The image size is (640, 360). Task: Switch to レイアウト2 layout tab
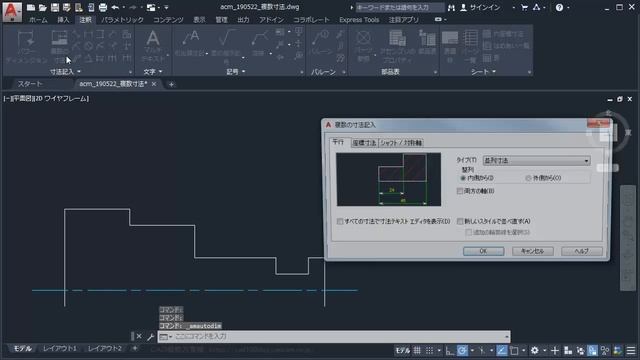104,348
